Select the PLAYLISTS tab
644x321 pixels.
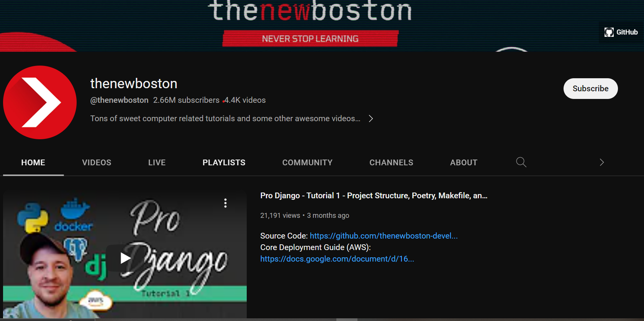pyautogui.click(x=224, y=163)
